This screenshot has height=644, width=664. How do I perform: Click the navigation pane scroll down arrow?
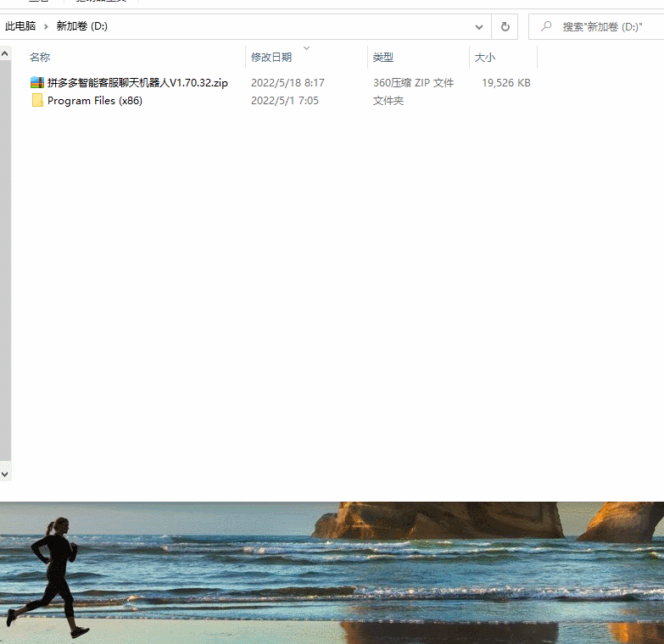pos(5,475)
